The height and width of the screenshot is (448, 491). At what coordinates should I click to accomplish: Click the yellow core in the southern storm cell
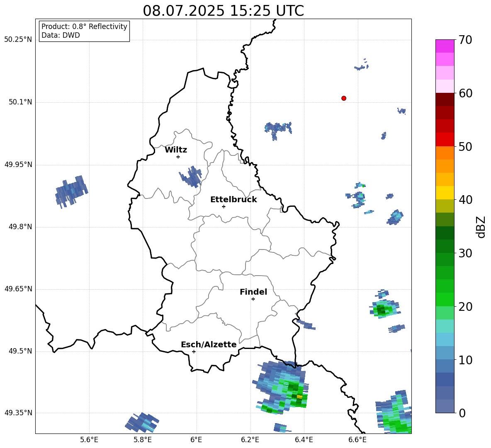[300, 397]
